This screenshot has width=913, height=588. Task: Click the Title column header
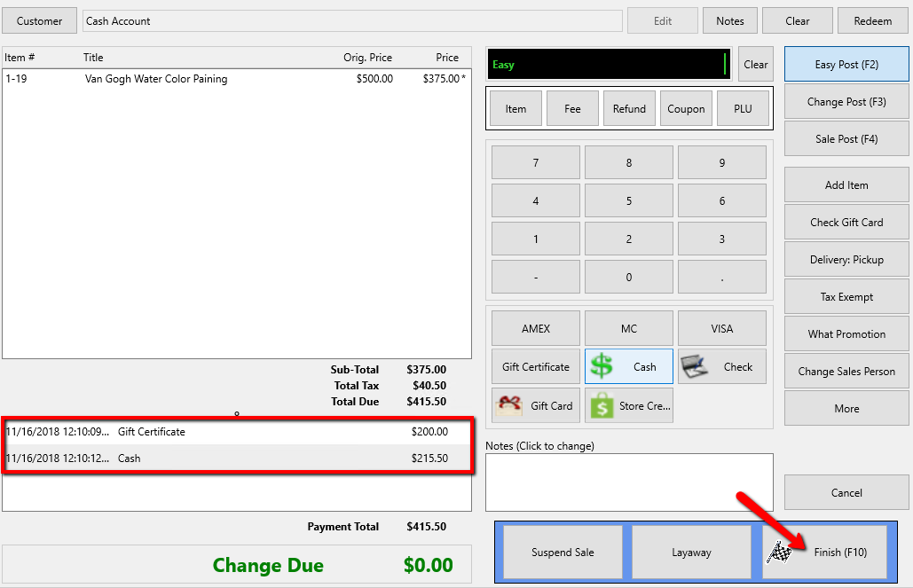pyautogui.click(x=93, y=58)
